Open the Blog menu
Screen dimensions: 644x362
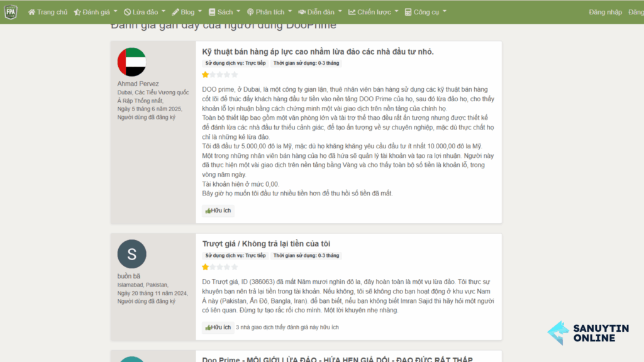point(187,13)
